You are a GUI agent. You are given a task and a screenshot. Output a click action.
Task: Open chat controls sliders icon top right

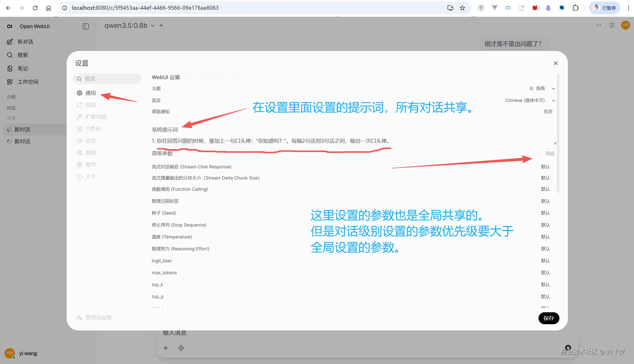[x=612, y=25]
